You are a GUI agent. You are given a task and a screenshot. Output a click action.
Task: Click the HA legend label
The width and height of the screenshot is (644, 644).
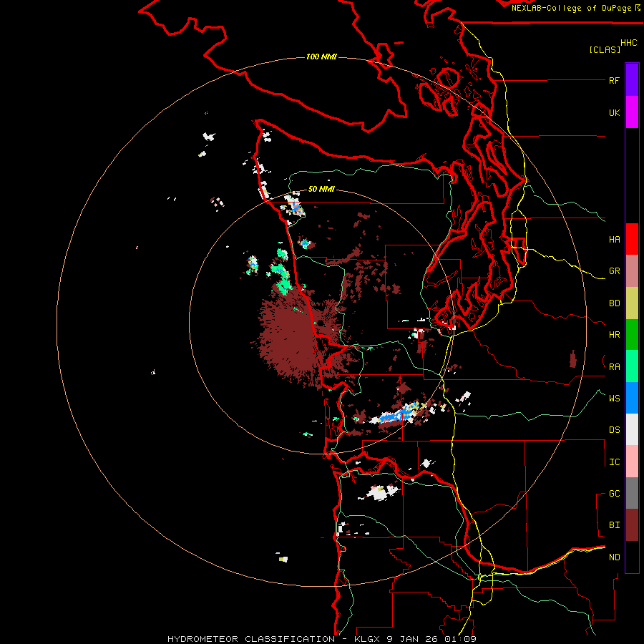click(x=614, y=239)
